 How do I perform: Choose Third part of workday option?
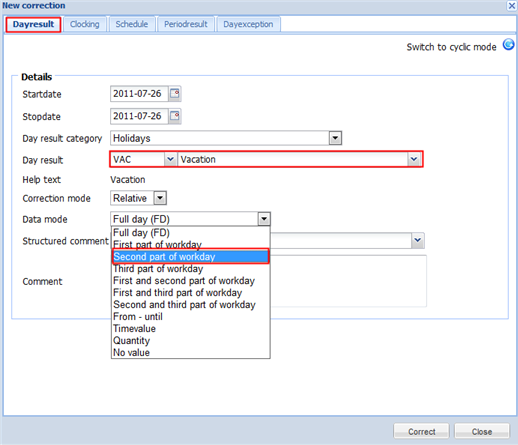pos(190,268)
